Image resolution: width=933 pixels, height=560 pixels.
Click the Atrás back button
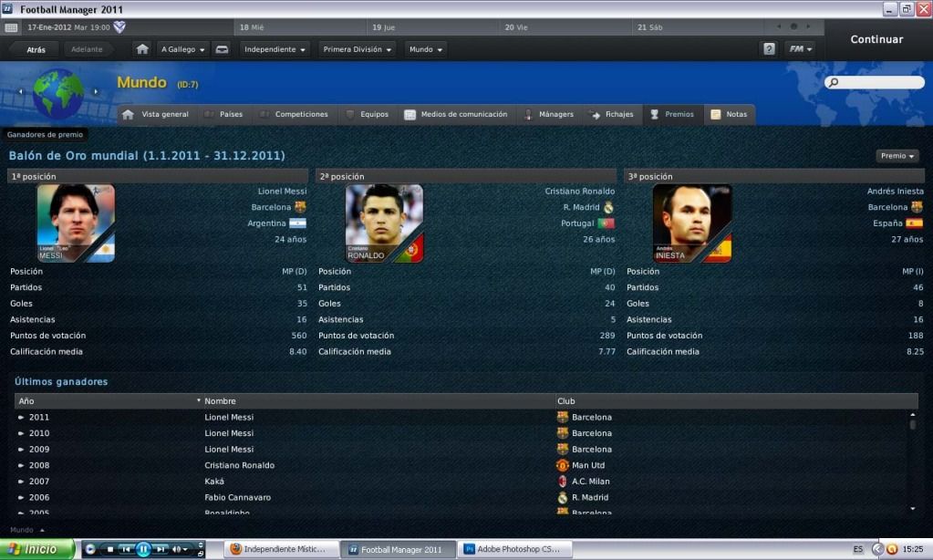(x=36, y=49)
